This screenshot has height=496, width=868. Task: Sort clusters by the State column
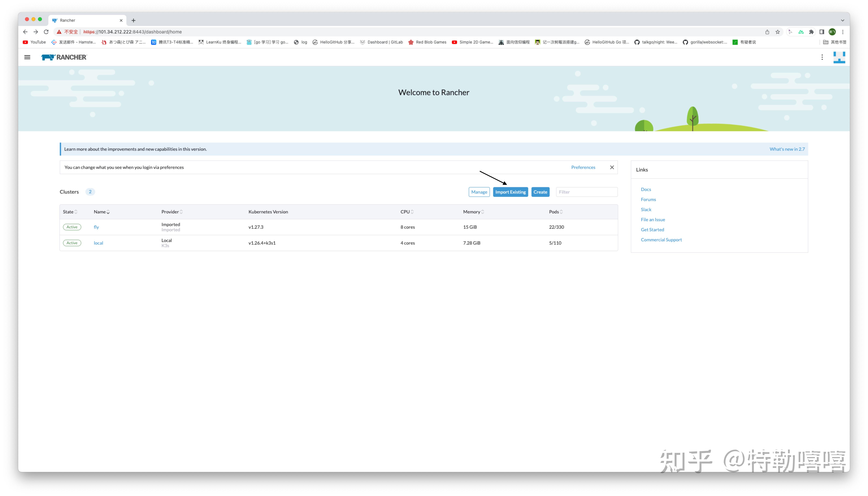click(70, 212)
